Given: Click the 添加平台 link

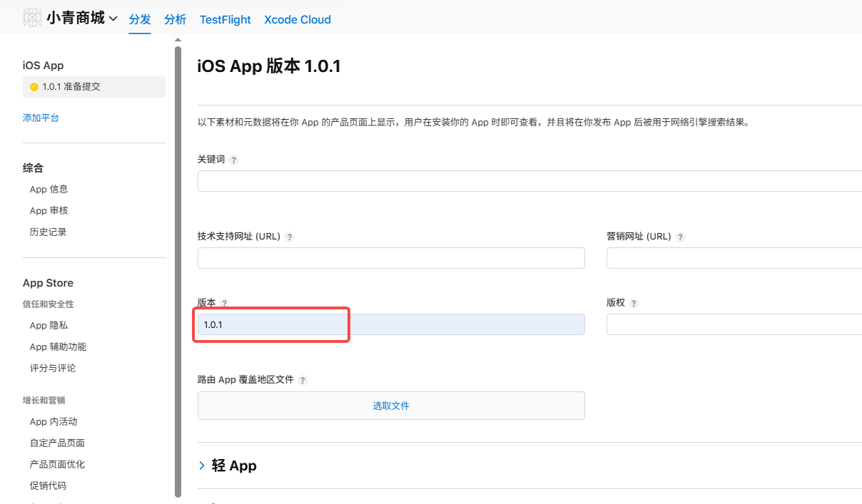Looking at the screenshot, I should pos(41,118).
